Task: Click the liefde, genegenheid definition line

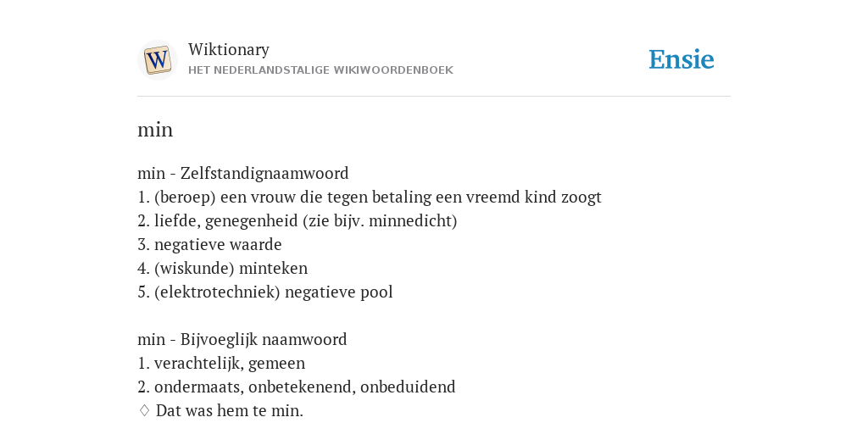Action: tap(298, 221)
